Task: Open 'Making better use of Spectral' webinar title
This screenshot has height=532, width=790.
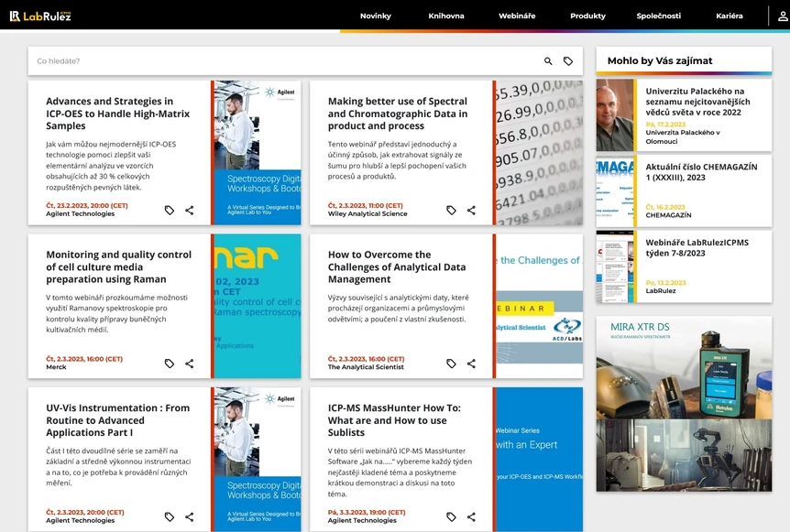Action: pos(398,114)
